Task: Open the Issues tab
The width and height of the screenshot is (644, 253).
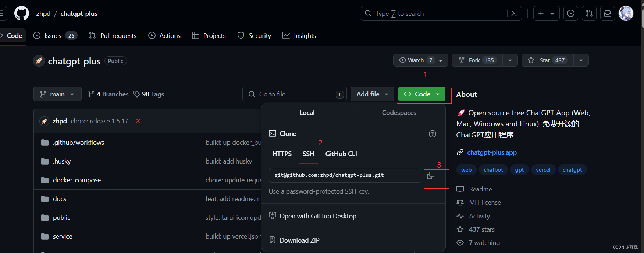Action: coord(55,36)
